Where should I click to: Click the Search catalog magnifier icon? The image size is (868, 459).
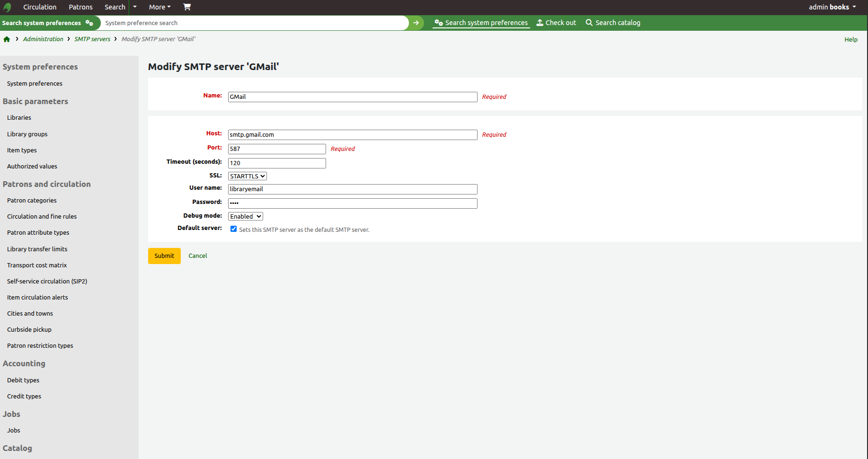point(589,22)
